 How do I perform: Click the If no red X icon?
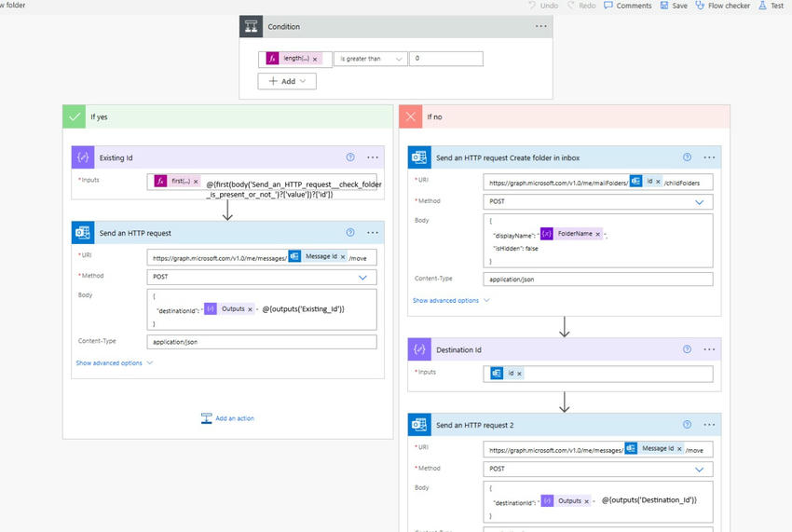[x=411, y=116]
